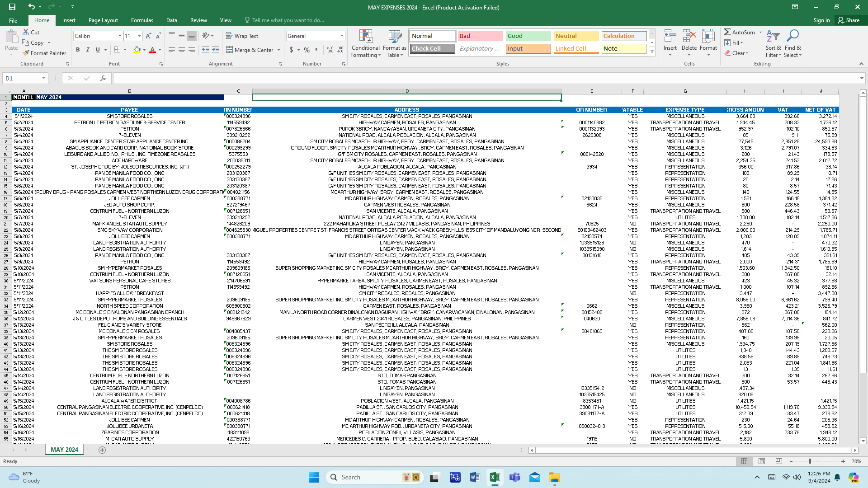The image size is (868, 488).
Task: Click the Format Painter brush icon
Action: (x=26, y=53)
